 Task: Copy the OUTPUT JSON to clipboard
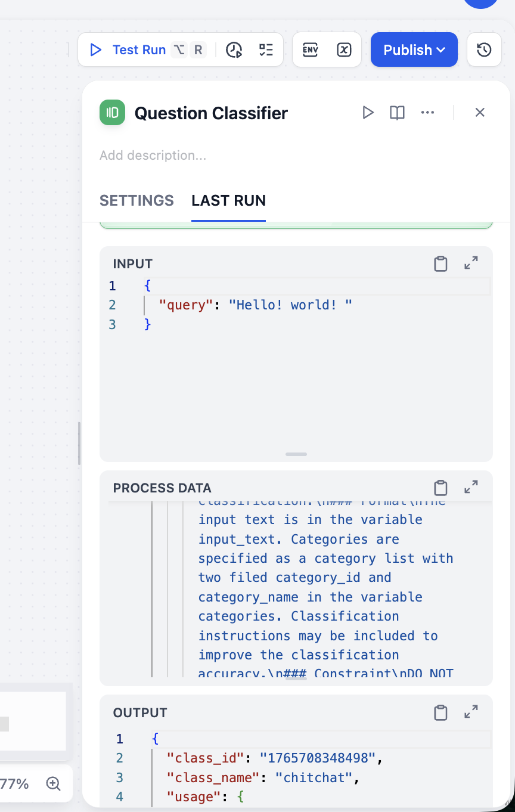pyautogui.click(x=440, y=712)
